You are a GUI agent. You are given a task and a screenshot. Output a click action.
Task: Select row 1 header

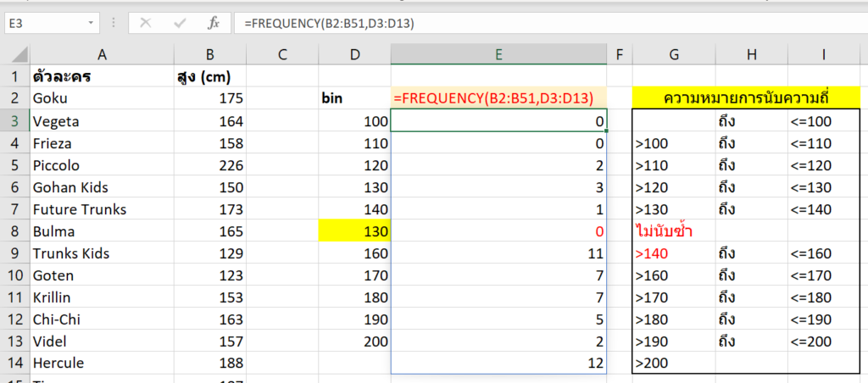[x=15, y=76]
